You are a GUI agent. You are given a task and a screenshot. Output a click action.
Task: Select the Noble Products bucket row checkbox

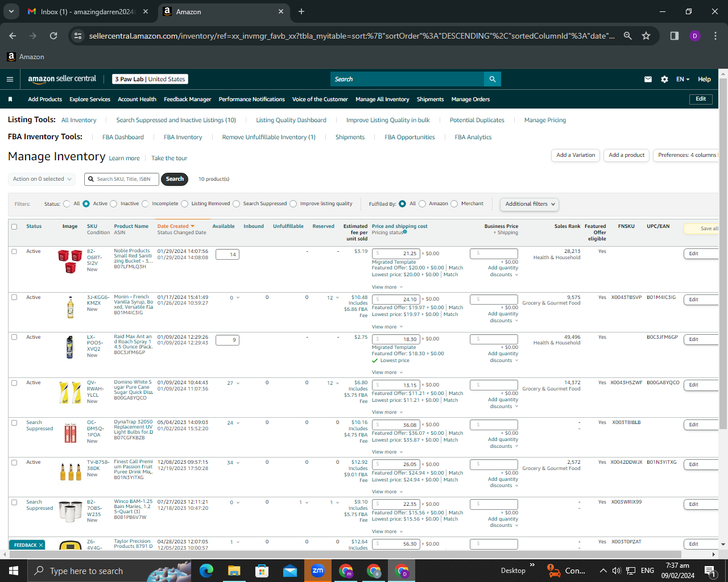click(14, 251)
